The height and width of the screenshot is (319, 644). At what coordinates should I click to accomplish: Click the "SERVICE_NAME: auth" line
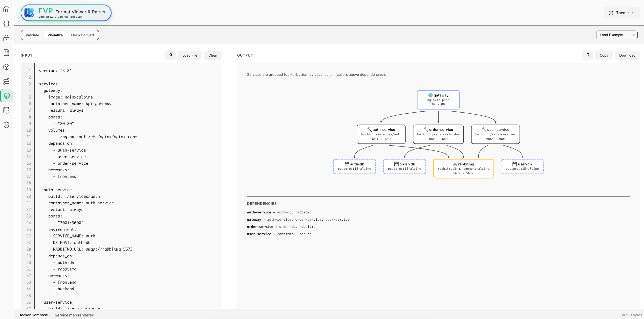pyautogui.click(x=74, y=236)
